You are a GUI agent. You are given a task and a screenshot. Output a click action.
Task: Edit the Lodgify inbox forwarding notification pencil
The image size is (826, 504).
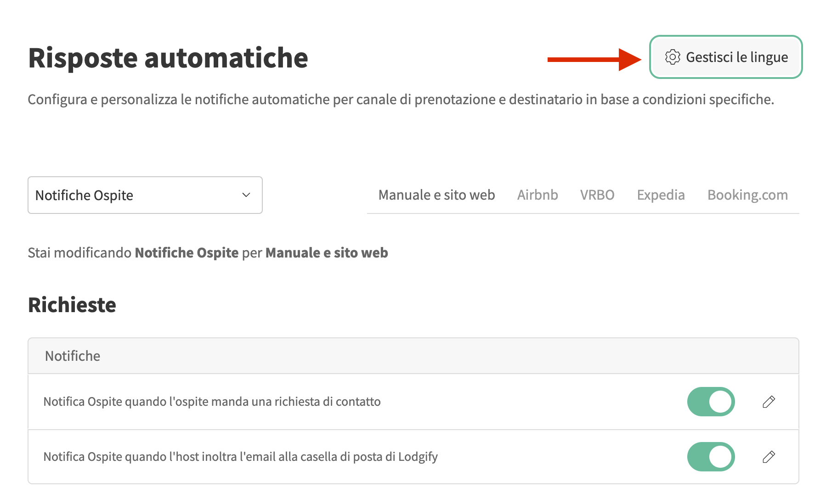[769, 457]
